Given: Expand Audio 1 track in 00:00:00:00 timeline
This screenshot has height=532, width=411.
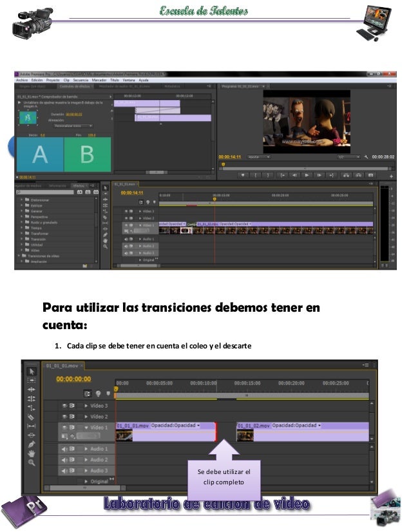Looking at the screenshot, I should point(86,449).
